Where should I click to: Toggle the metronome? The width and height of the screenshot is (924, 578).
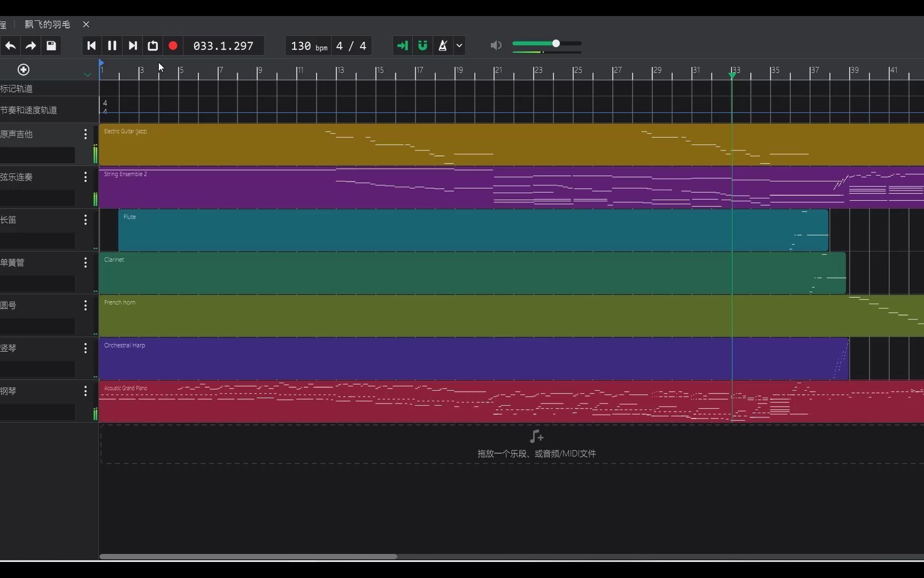click(x=443, y=46)
